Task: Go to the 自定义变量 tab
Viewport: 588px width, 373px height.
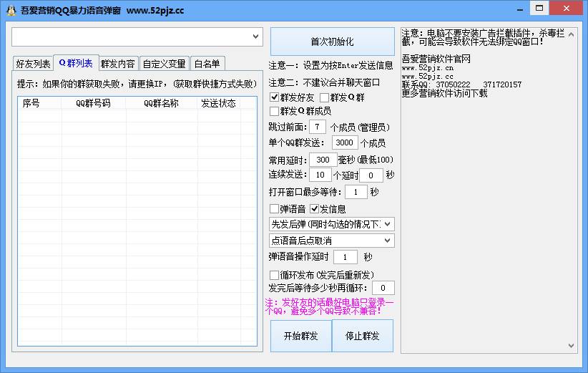Action: point(165,64)
